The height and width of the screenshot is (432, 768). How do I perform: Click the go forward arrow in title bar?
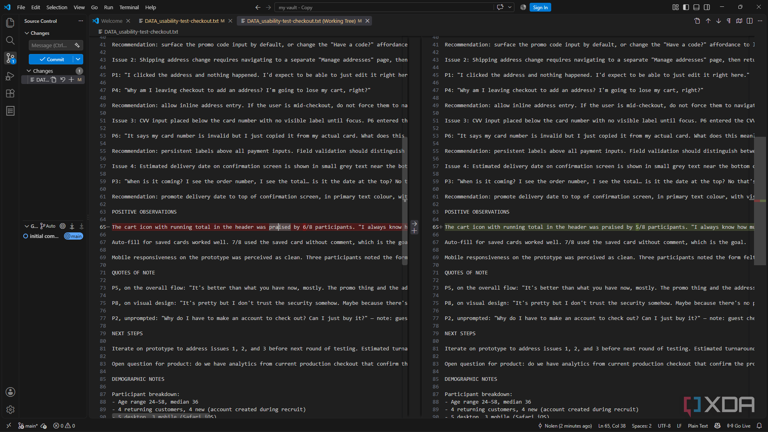[x=268, y=7]
